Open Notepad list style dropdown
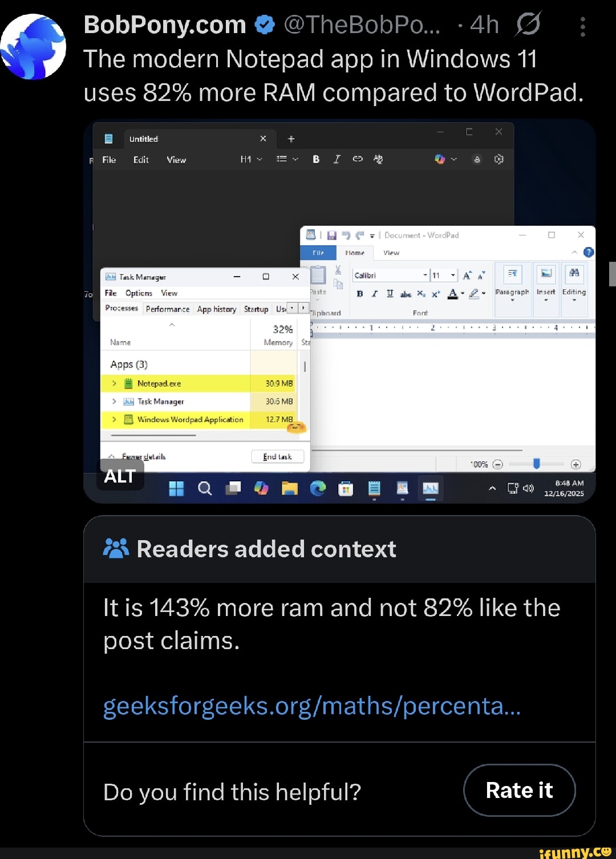The width and height of the screenshot is (616, 859). [x=287, y=160]
